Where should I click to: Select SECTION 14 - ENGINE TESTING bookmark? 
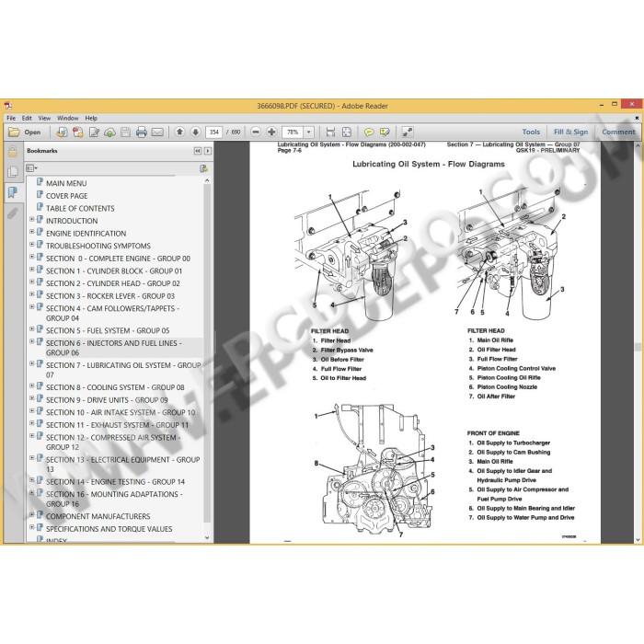click(x=115, y=482)
